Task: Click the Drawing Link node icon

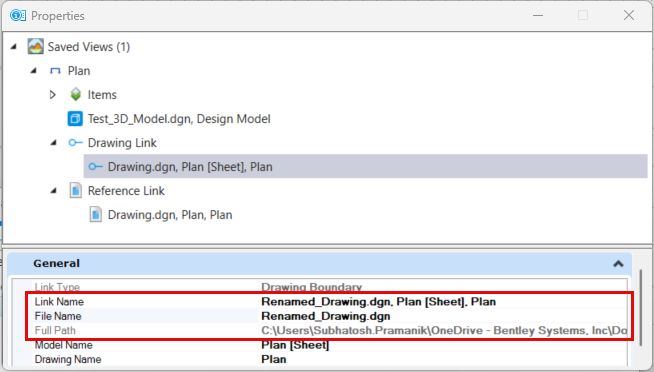Action: (x=75, y=143)
